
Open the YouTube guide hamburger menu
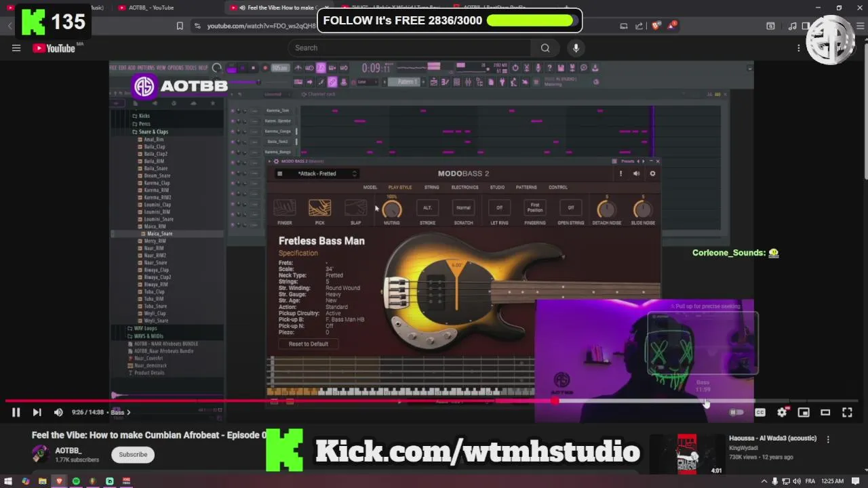pos(16,48)
